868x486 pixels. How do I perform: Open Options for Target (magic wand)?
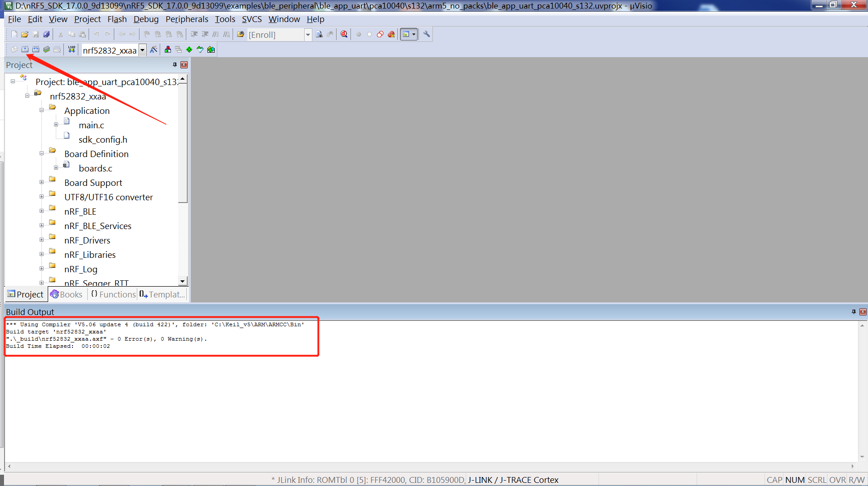tap(153, 49)
